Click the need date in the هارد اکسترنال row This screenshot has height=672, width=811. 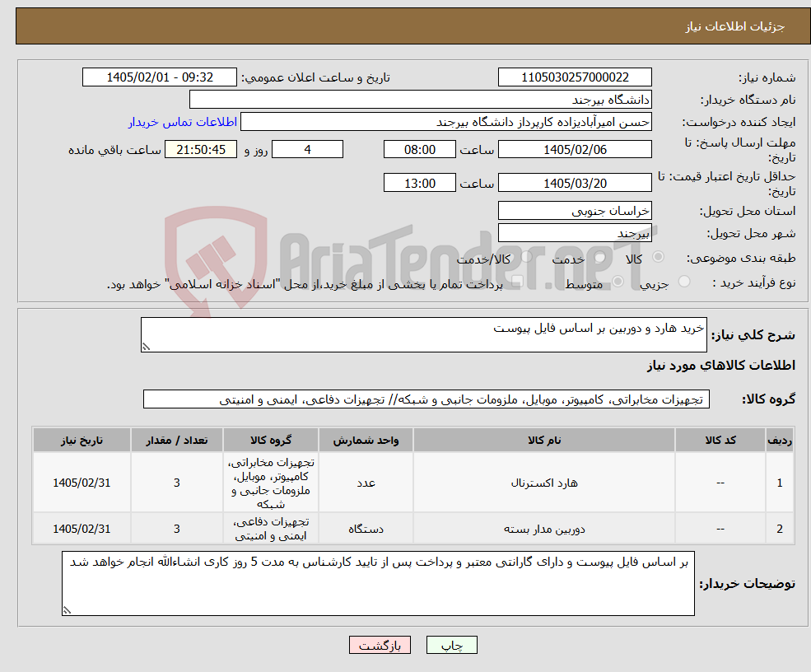pyautogui.click(x=82, y=483)
